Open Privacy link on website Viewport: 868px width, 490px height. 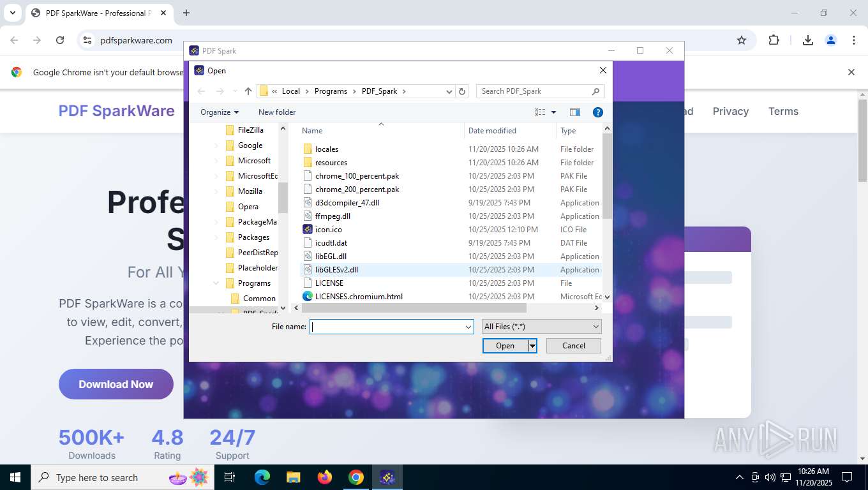pyautogui.click(x=730, y=111)
